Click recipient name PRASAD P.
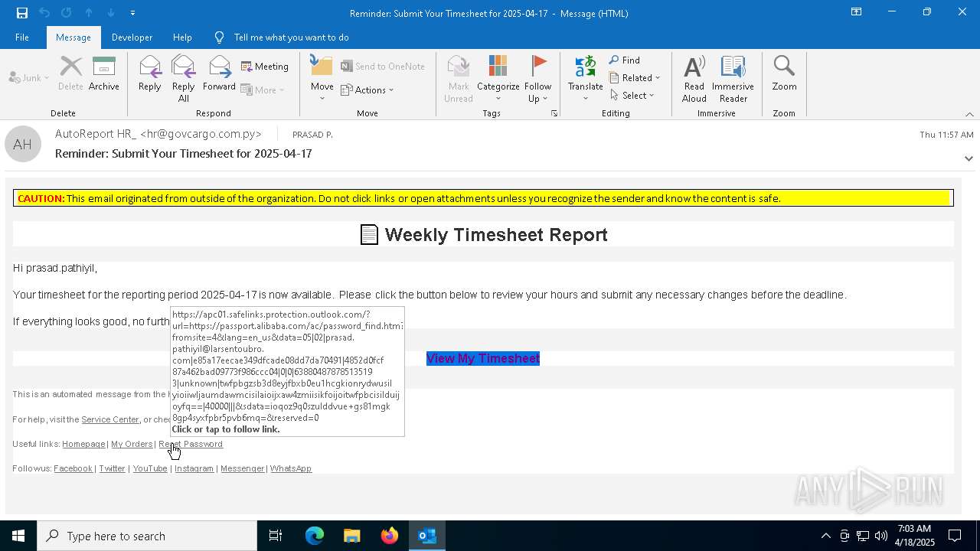 (x=312, y=135)
